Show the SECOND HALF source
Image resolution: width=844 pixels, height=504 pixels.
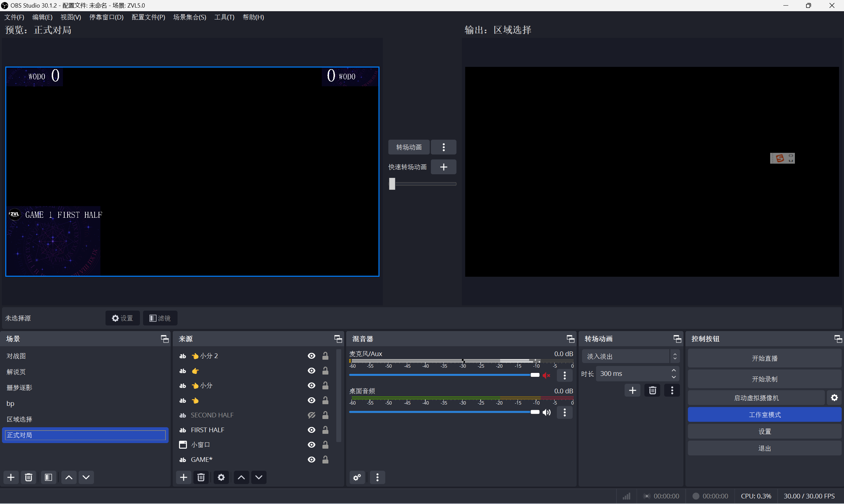[311, 415]
